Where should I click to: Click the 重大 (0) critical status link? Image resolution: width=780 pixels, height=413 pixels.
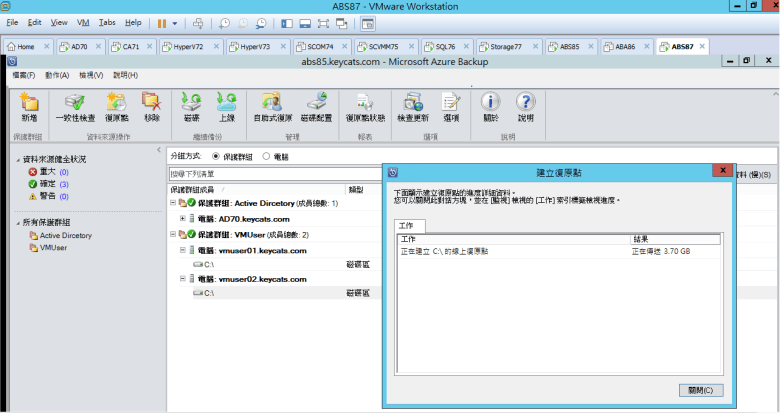point(48,172)
